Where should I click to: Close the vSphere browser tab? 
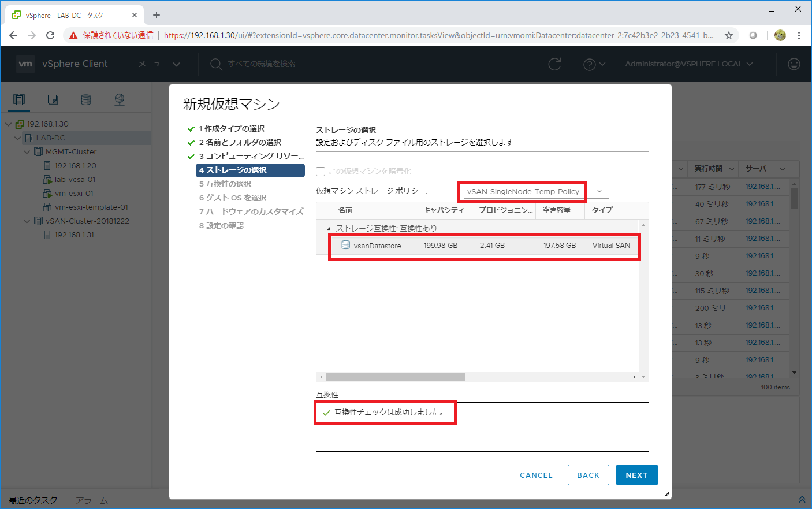click(x=135, y=15)
